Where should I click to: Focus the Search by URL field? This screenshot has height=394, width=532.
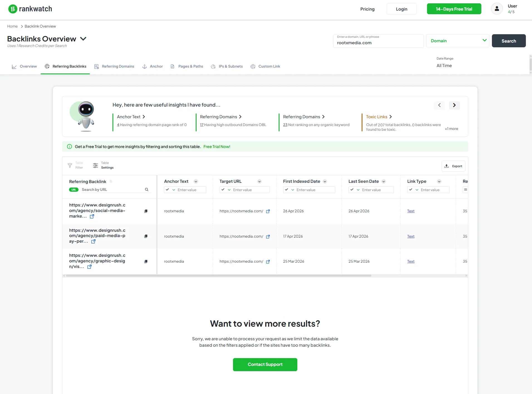point(112,190)
